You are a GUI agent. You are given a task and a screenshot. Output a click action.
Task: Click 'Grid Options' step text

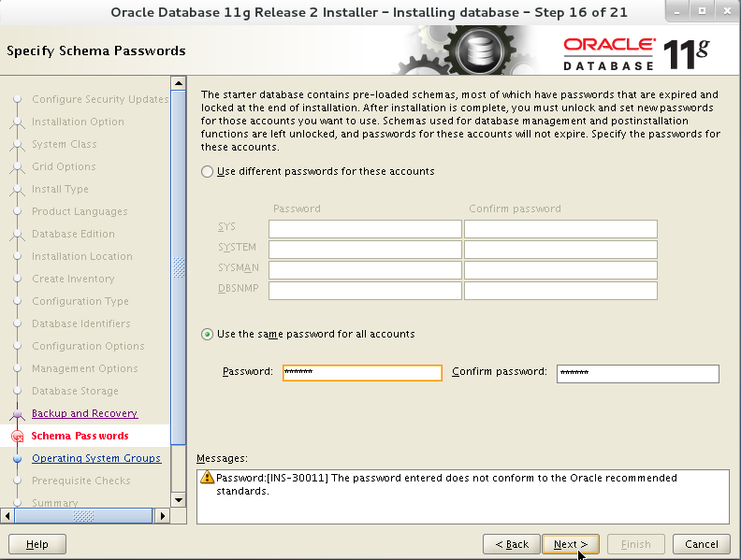pos(64,166)
